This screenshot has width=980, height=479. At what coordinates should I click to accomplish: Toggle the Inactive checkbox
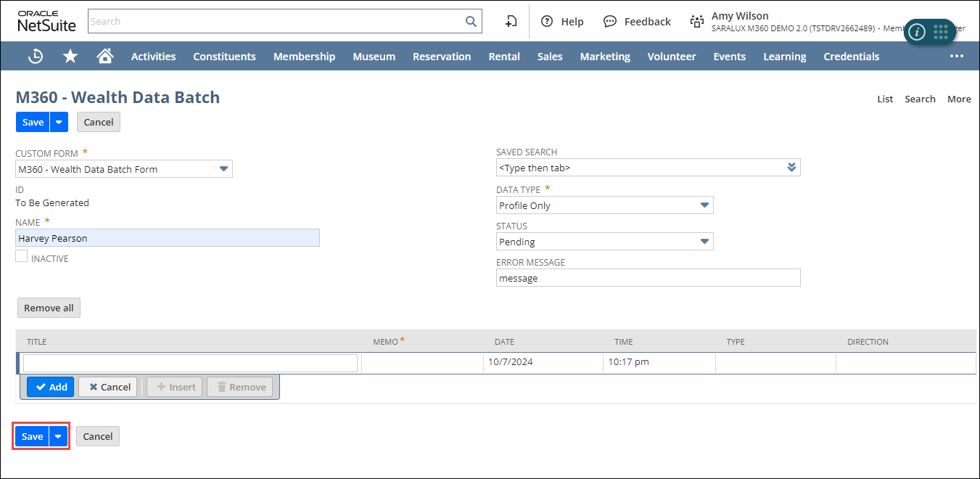[x=22, y=256]
